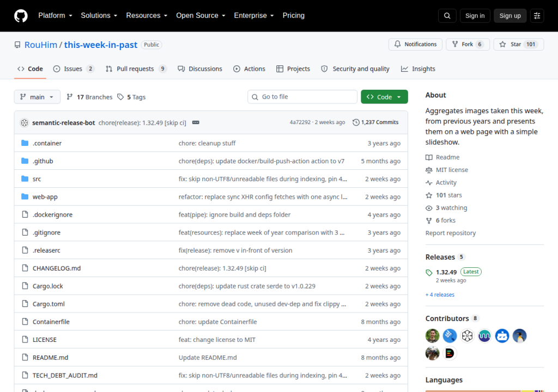Click the history clock icon beside 1,237 Commits
Viewport: 558px width, 392px height.
355,122
